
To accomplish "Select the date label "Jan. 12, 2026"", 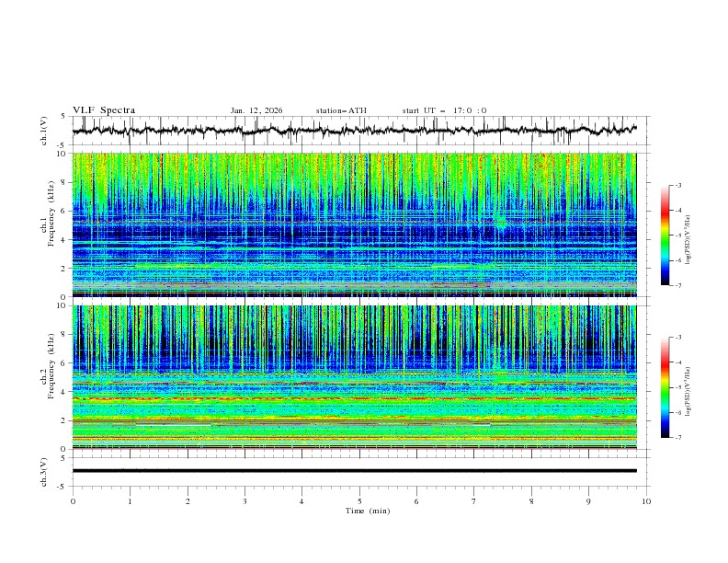I will pos(256,110).
